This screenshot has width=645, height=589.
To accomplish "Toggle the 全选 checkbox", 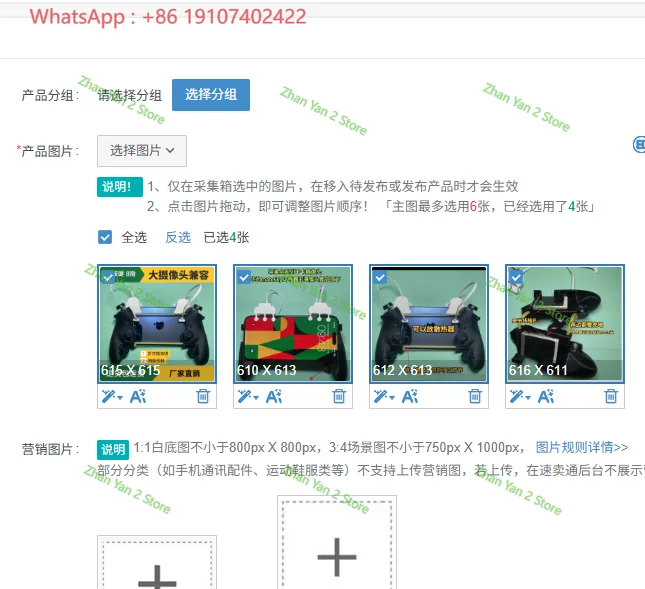I will pos(105,237).
